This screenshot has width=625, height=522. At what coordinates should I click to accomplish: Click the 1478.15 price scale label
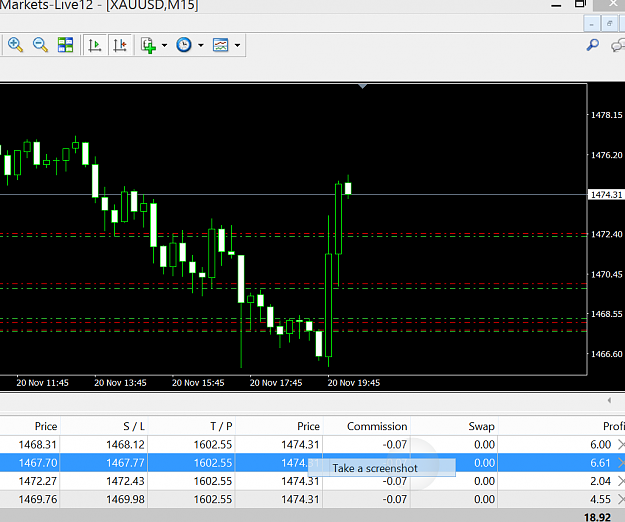point(606,115)
